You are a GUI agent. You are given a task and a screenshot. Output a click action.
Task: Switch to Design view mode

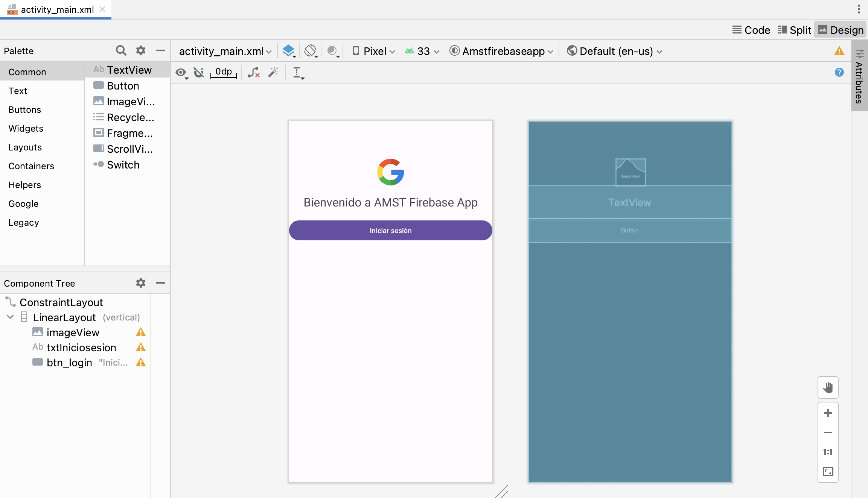point(841,30)
